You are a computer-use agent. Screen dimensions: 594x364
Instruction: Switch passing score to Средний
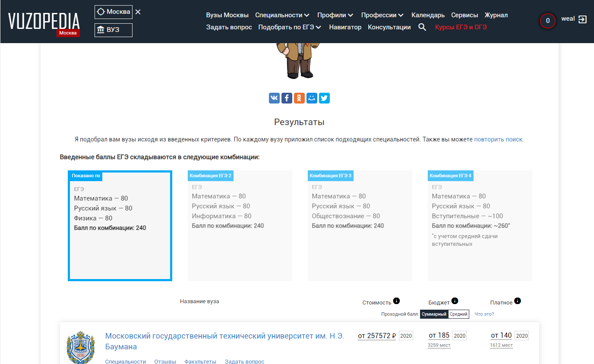pos(458,314)
